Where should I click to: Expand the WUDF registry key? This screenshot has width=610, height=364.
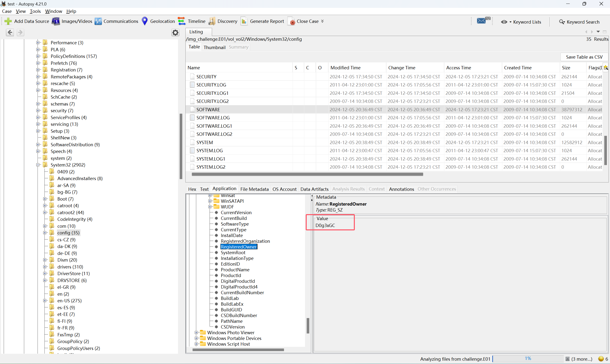point(210,207)
